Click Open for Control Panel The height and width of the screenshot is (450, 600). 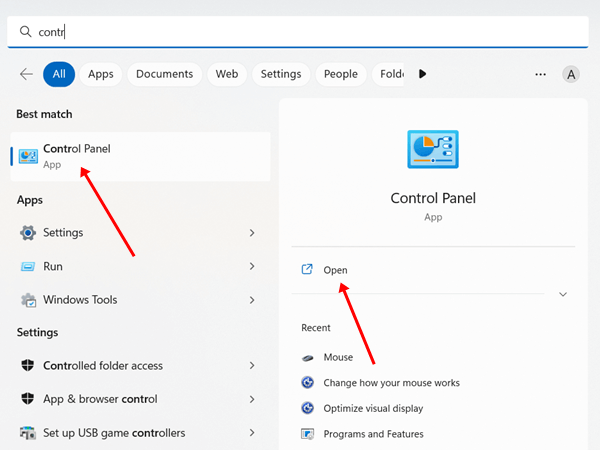tap(335, 270)
